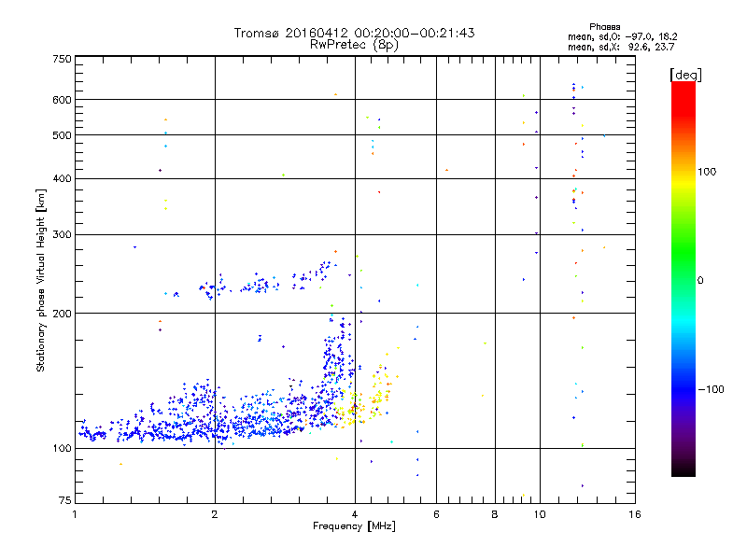Screen dimensions: 747x560
Task: Click the 'RwPretec (8p)' subtitle
Action: 354,45
